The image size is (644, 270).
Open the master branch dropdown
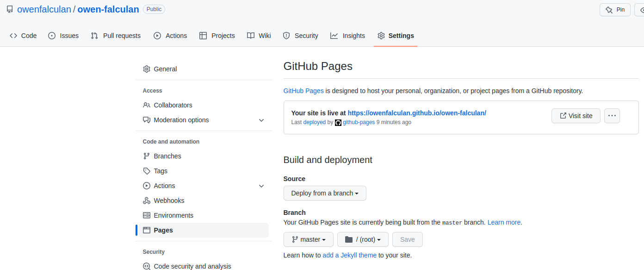click(309, 239)
